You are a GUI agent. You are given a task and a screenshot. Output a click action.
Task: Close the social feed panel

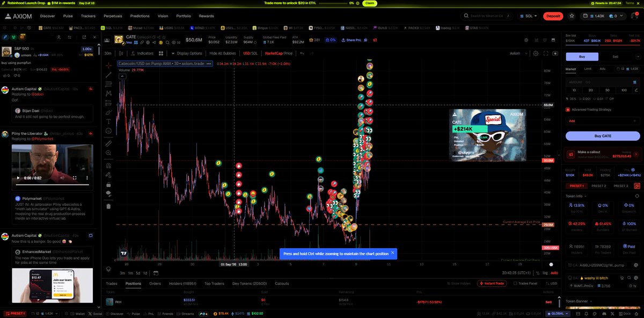pyautogui.click(x=96, y=37)
